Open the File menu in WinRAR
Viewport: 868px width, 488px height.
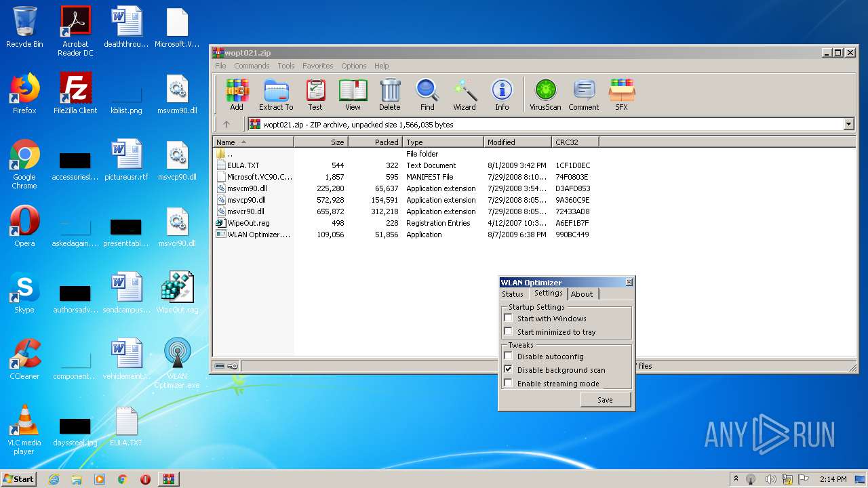(x=220, y=66)
